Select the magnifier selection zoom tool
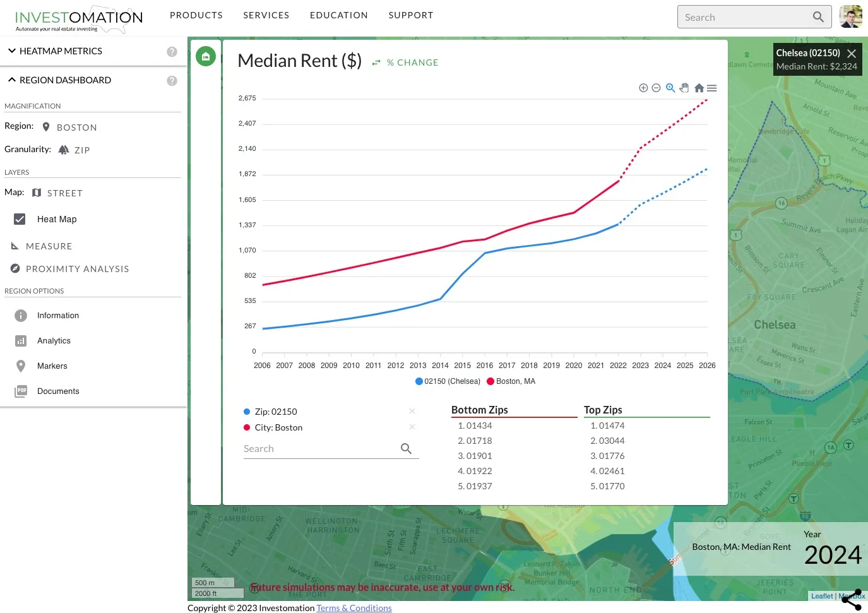Viewport: 868px width, 613px height. click(670, 88)
